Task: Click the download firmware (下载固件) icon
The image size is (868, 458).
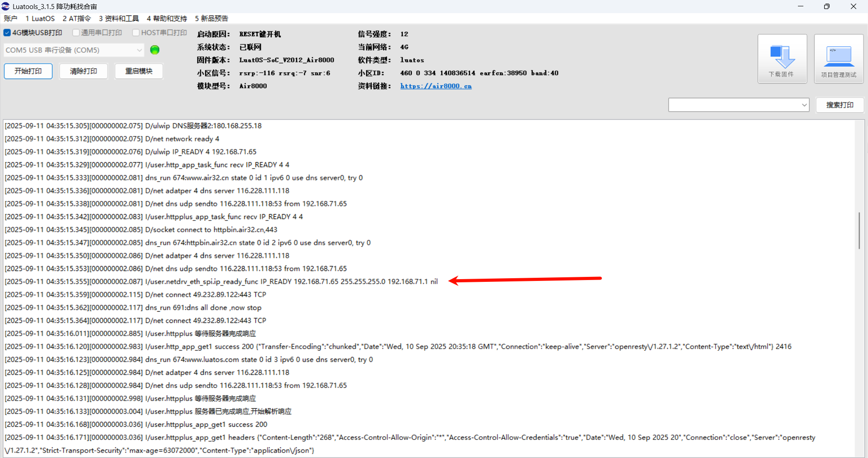Action: click(782, 59)
